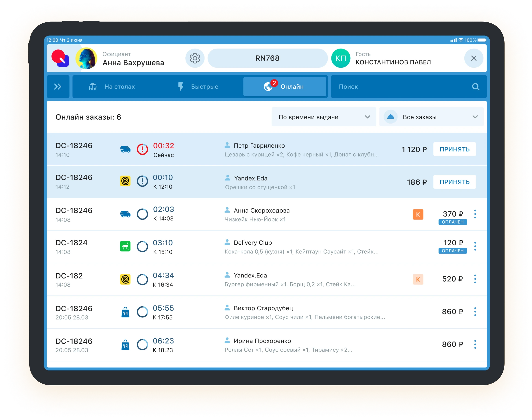The height and width of the screenshot is (420, 532).
Task: Click the КП guest avatar circle
Action: pyautogui.click(x=341, y=58)
